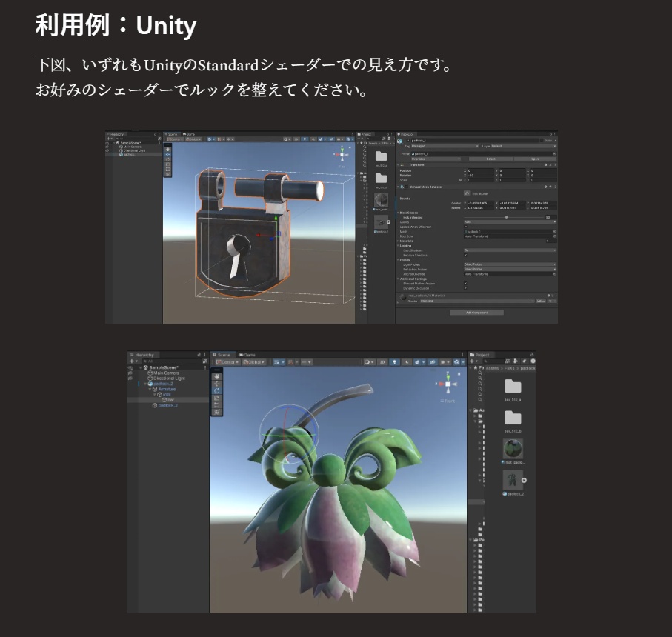The image size is (672, 637).
Task: Open Global dropdown in lower scene toolbar
Action: [x=253, y=362]
